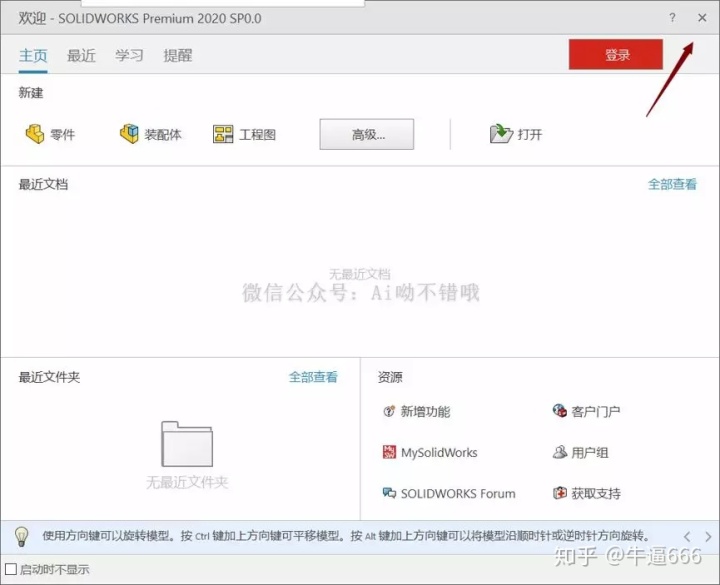Switch to the 学习 tab
720x585 pixels.
(129, 56)
